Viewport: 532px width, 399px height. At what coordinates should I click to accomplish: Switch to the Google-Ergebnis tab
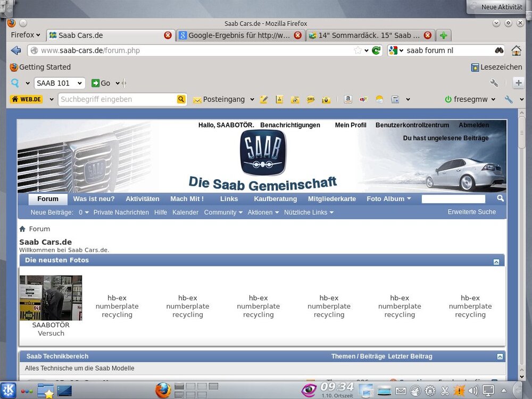point(240,35)
